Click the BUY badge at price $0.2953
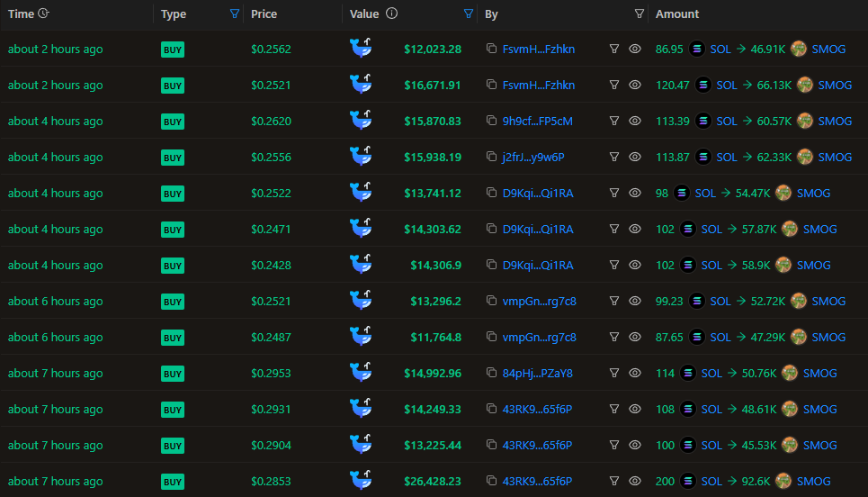This screenshot has width=868, height=497. (172, 374)
